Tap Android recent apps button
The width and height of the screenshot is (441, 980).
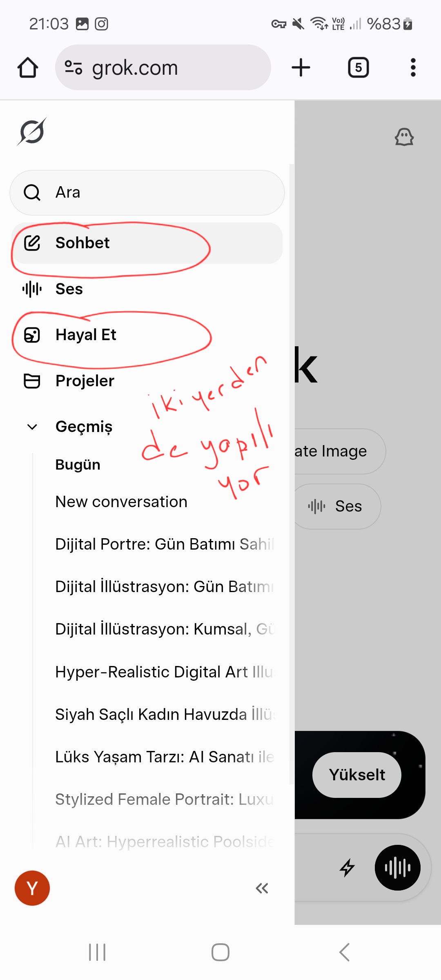click(x=97, y=952)
